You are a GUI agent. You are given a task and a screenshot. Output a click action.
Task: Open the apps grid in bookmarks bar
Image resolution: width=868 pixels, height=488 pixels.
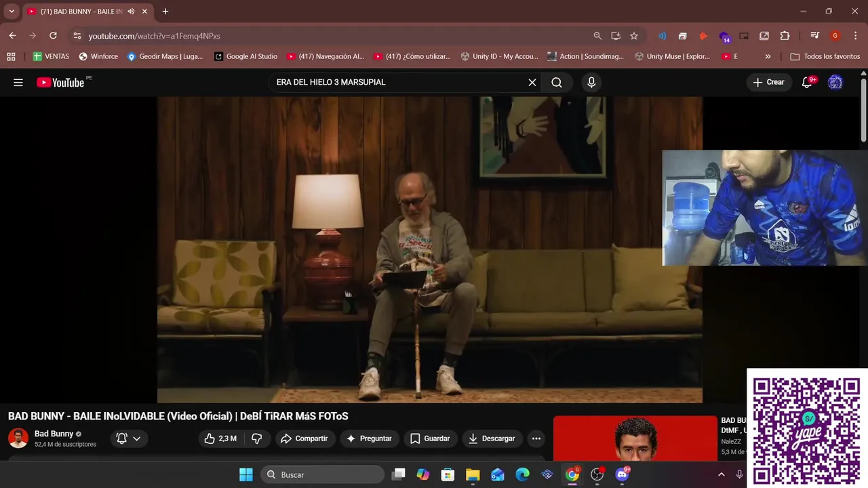click(11, 56)
